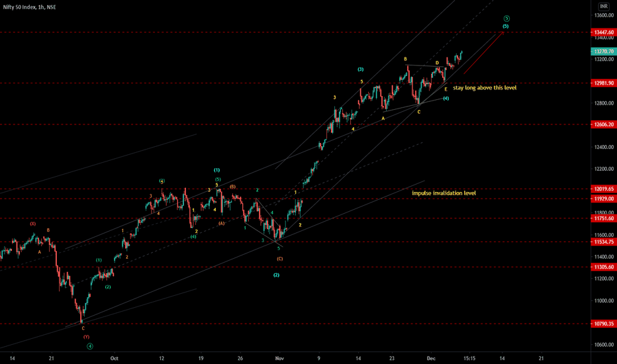Click the Oct date on time axis
This screenshot has width=617, height=364.
(114, 359)
